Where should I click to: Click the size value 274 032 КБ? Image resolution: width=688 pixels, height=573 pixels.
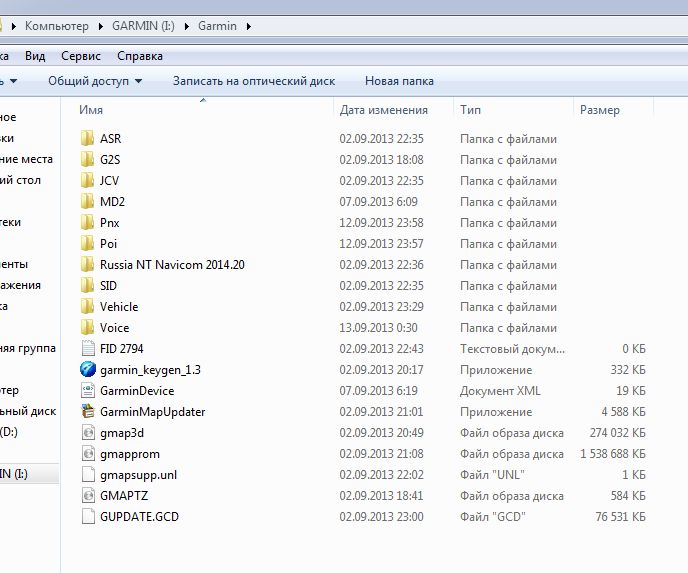pos(617,433)
